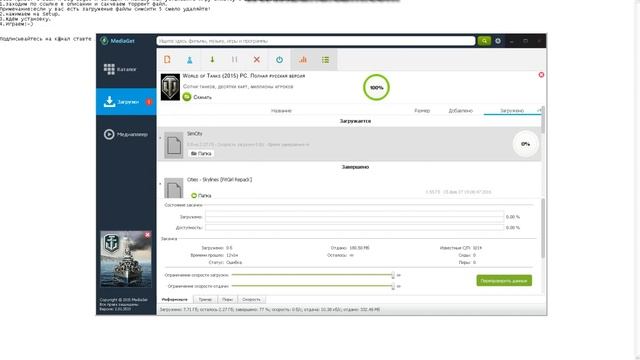The image size is (640, 360).
Task: Click the blue power toolbar icon
Action: (x=279, y=60)
